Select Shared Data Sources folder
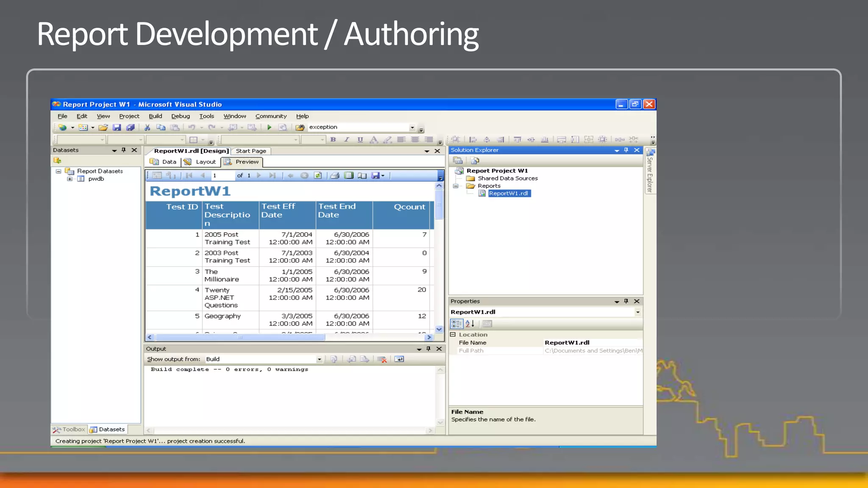 (508, 178)
